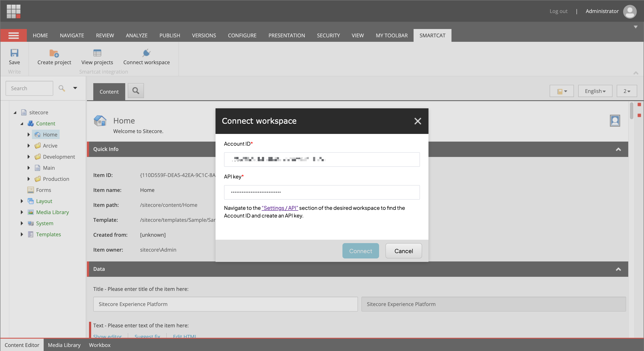644x351 pixels.
Task: Click the Administrator avatar icon
Action: pyautogui.click(x=630, y=12)
